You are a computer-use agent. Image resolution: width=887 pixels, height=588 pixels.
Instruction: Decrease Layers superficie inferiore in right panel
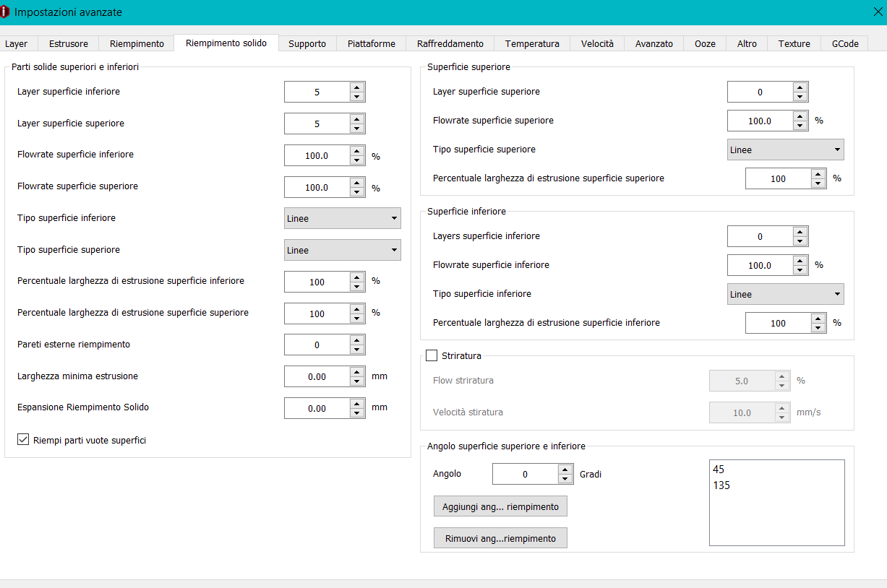[x=800, y=241]
